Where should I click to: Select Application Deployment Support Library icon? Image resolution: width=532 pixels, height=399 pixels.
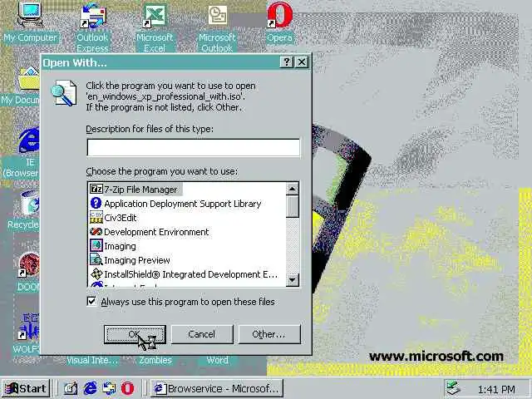coord(96,203)
